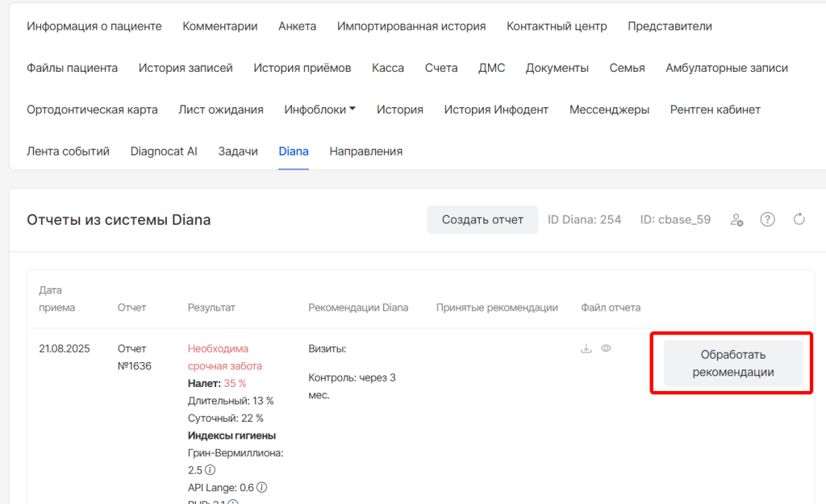Screen dimensions: 826x504
Task: Click the user unlink icon near ID cbase_59
Action: point(736,219)
